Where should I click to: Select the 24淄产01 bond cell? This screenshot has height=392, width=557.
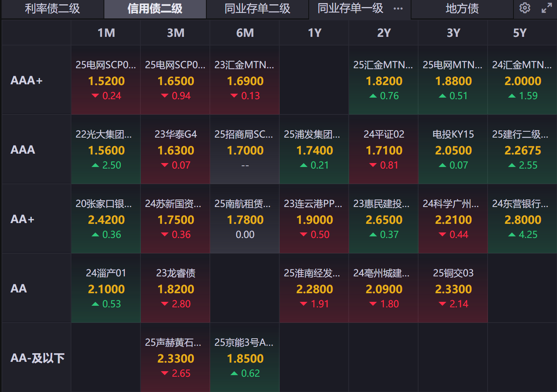pyautogui.click(x=106, y=289)
